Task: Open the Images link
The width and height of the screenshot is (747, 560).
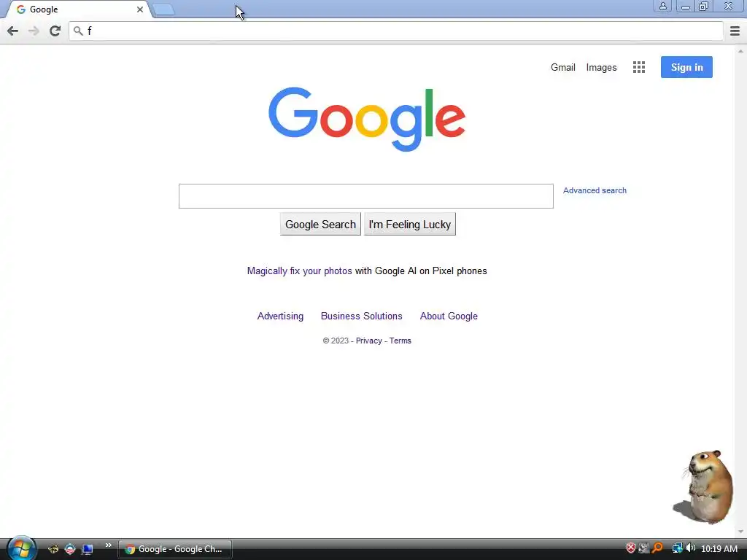Action: [601, 68]
